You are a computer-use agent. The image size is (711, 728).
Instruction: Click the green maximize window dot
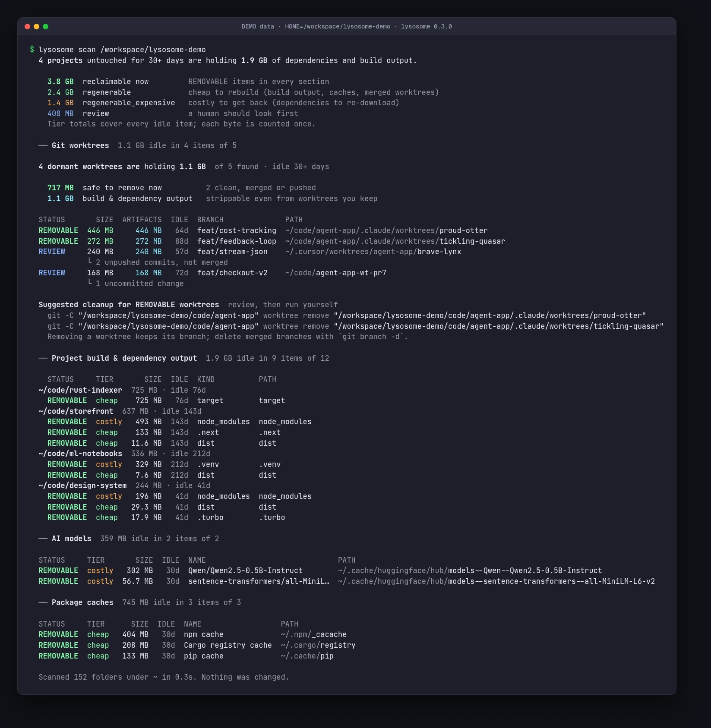tap(45, 26)
